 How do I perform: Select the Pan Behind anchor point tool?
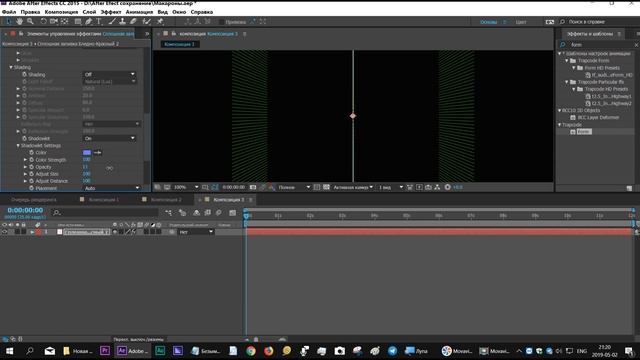(x=64, y=22)
